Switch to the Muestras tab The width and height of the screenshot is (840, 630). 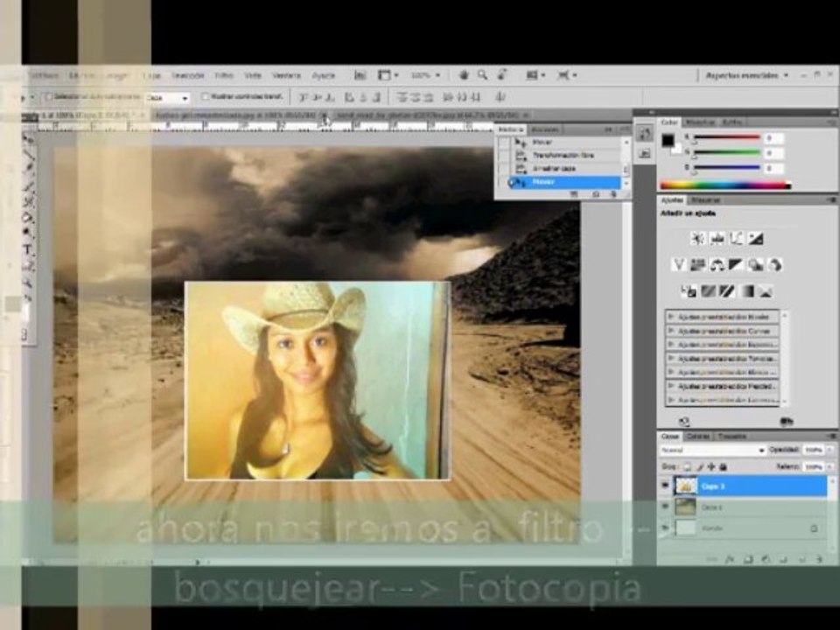[699, 122]
